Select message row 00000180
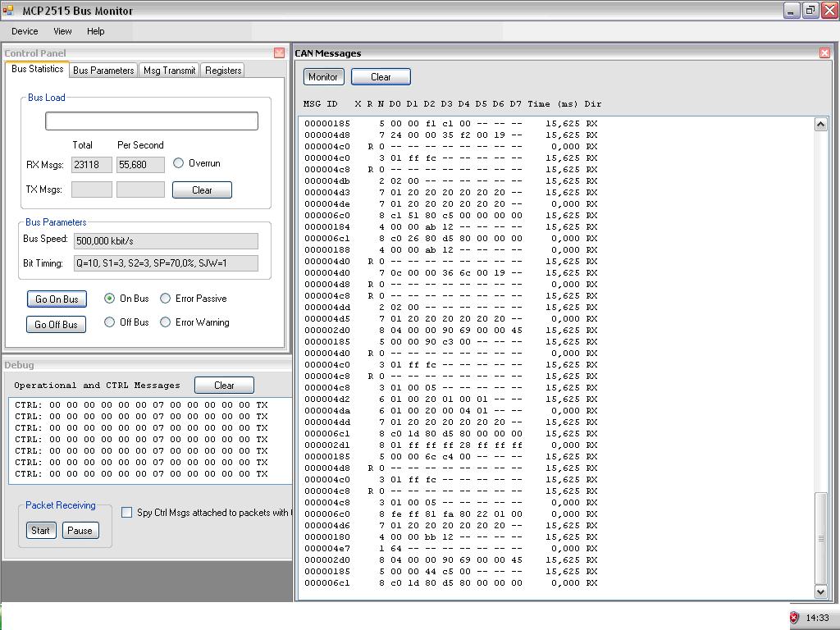 pyautogui.click(x=451, y=536)
